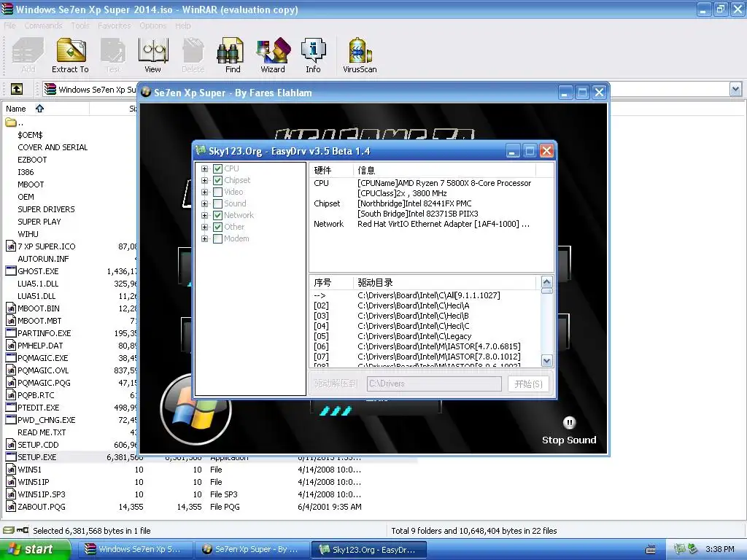Select the [06] IASTOR[4.7.0.6815] driver row
This screenshot has height=560, width=747.
(425, 346)
